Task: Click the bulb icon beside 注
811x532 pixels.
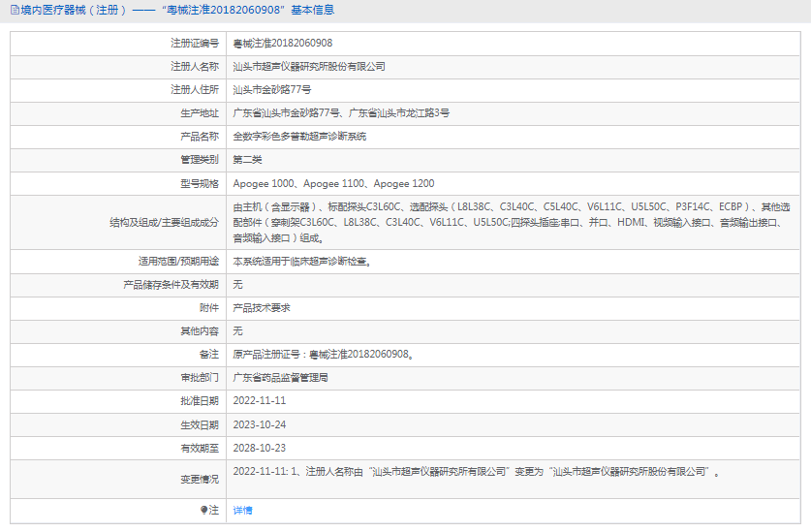Action: (203, 511)
